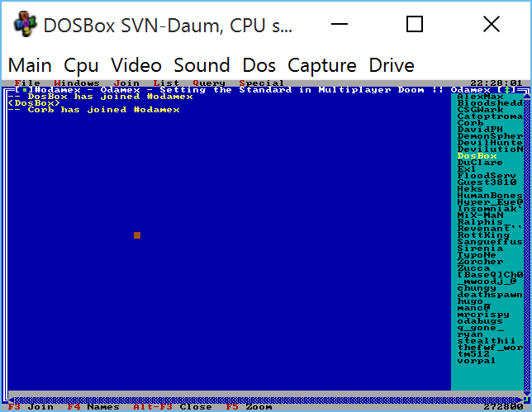Screen dimensions: 532x412
Task: Select DosBox in the nick list
Action: pyautogui.click(x=477, y=155)
